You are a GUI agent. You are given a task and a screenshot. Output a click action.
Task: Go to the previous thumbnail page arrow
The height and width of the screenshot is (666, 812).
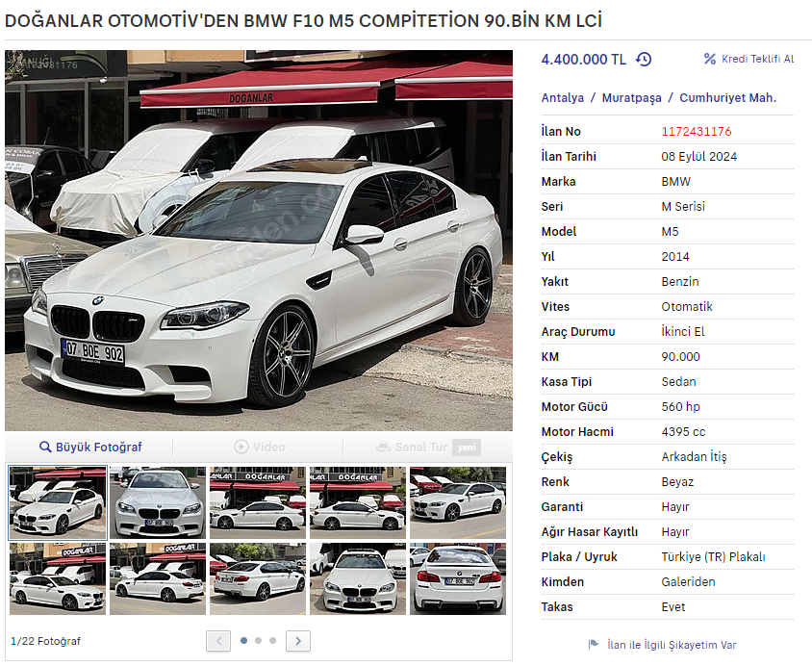coord(218,641)
